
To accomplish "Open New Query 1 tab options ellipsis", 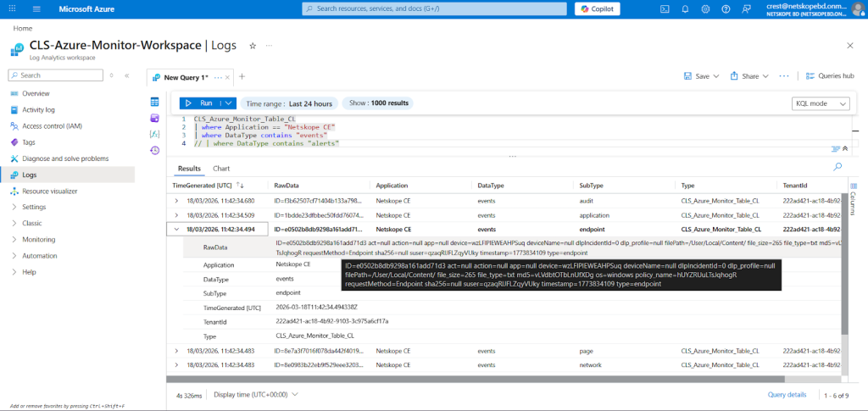I will pyautogui.click(x=218, y=77).
